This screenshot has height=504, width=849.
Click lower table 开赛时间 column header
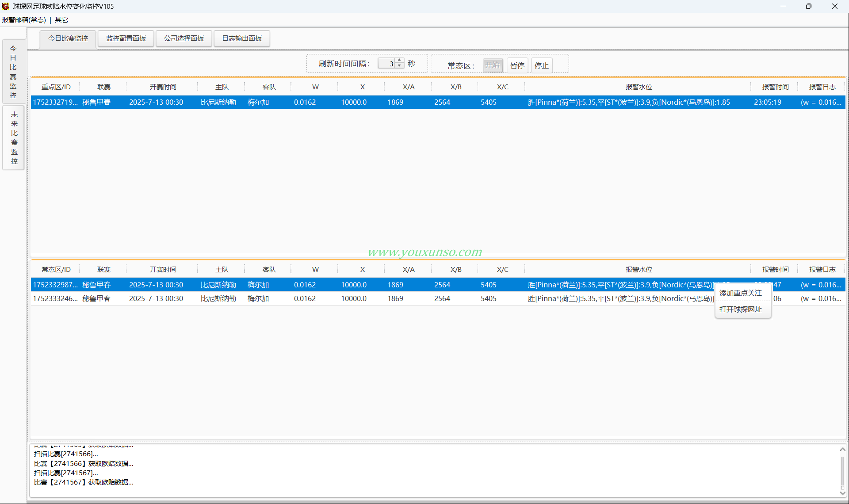pos(163,270)
